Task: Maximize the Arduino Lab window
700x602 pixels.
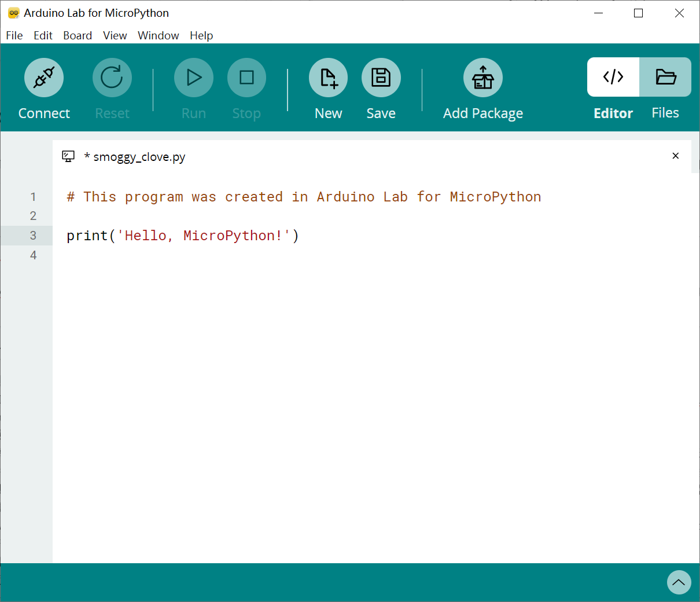Action: pos(639,13)
